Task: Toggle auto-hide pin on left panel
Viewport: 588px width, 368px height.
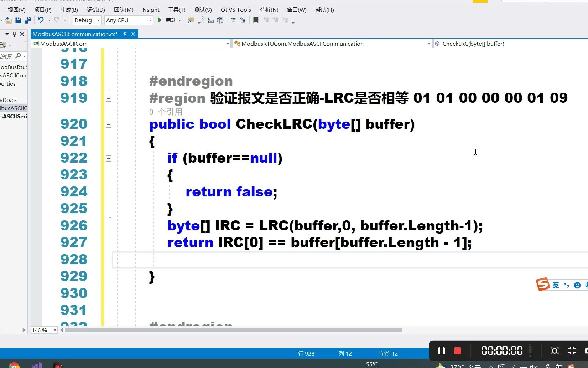Action: click(x=14, y=34)
